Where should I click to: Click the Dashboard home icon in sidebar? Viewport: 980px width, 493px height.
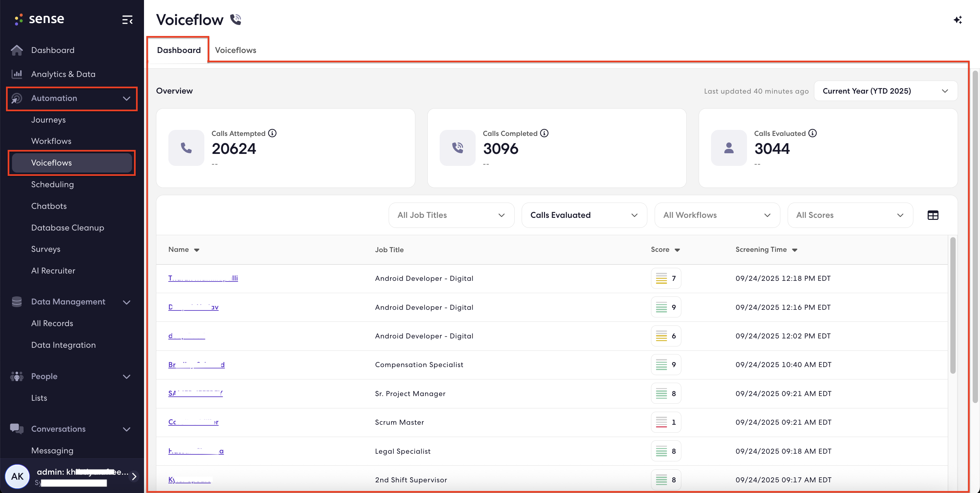pos(17,50)
